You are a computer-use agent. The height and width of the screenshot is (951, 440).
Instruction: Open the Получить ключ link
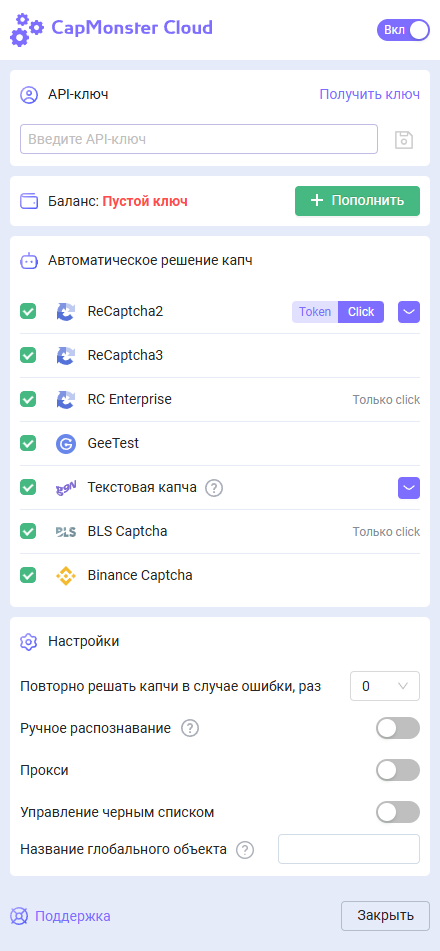pos(370,95)
